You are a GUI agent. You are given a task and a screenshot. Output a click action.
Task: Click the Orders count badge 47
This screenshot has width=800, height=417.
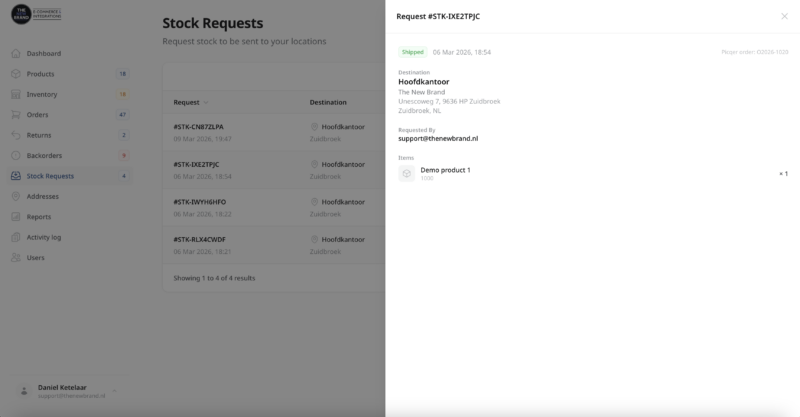pos(122,114)
